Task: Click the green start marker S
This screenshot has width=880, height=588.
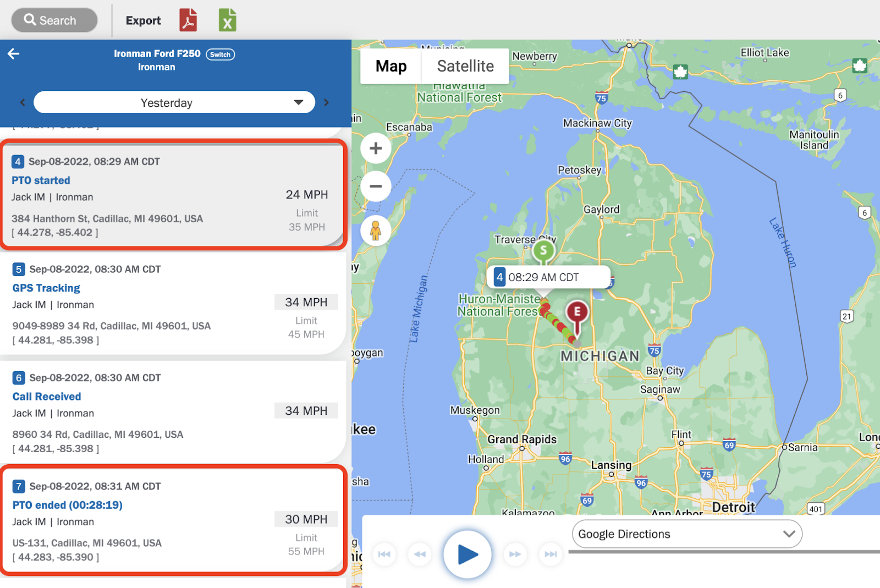Action: [543, 251]
